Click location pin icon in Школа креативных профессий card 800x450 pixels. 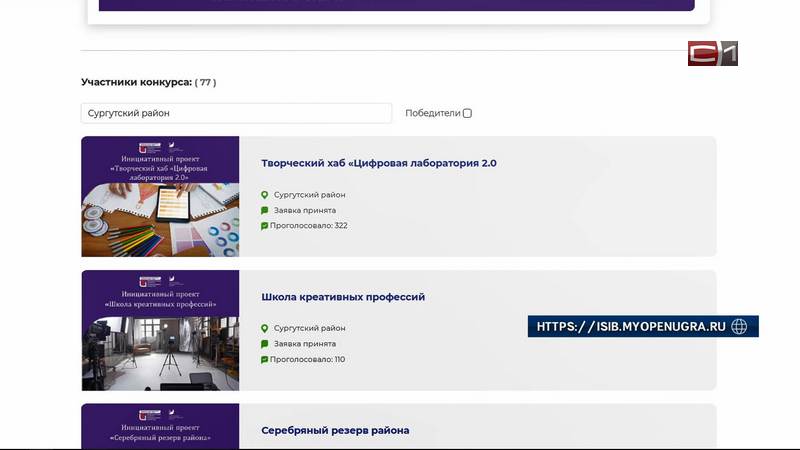click(x=264, y=329)
